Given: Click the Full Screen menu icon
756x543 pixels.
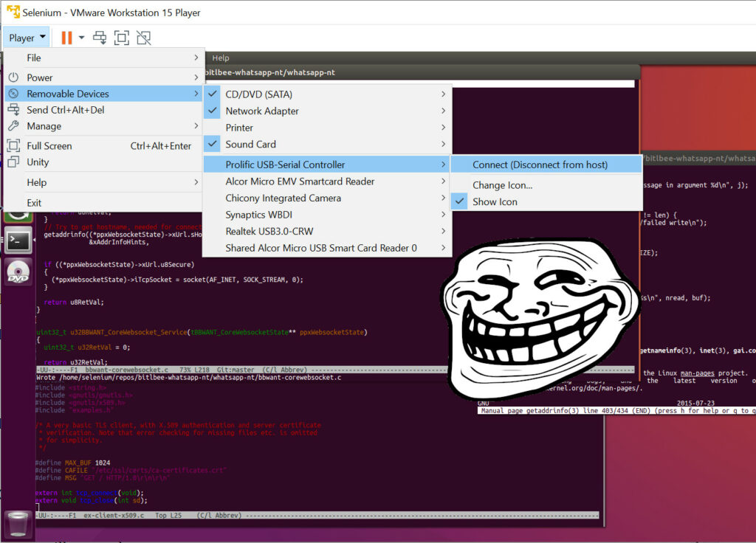Looking at the screenshot, I should click(x=13, y=145).
